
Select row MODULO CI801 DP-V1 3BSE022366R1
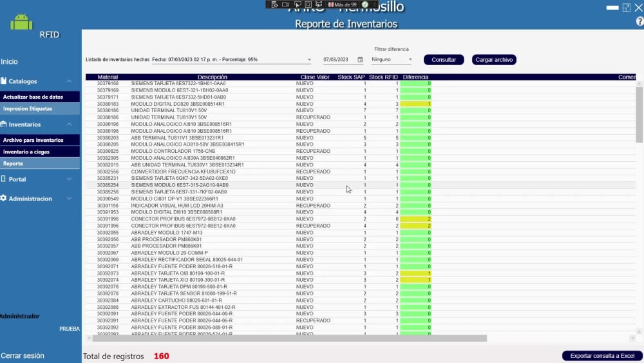tap(361, 199)
